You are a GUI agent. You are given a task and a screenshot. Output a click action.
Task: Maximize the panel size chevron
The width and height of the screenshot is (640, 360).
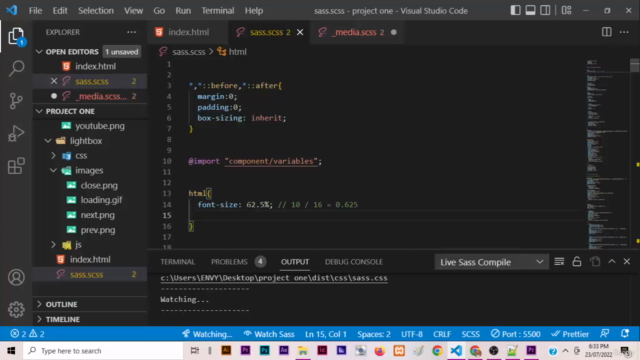point(612,262)
